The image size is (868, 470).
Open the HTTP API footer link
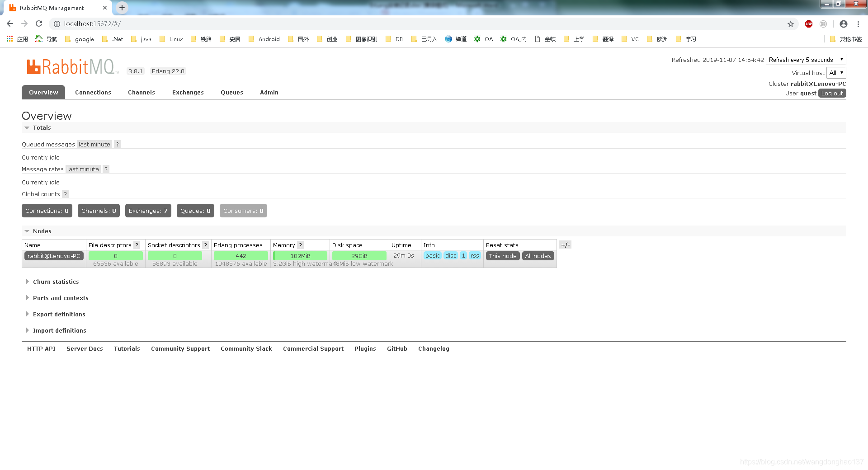[x=41, y=348]
